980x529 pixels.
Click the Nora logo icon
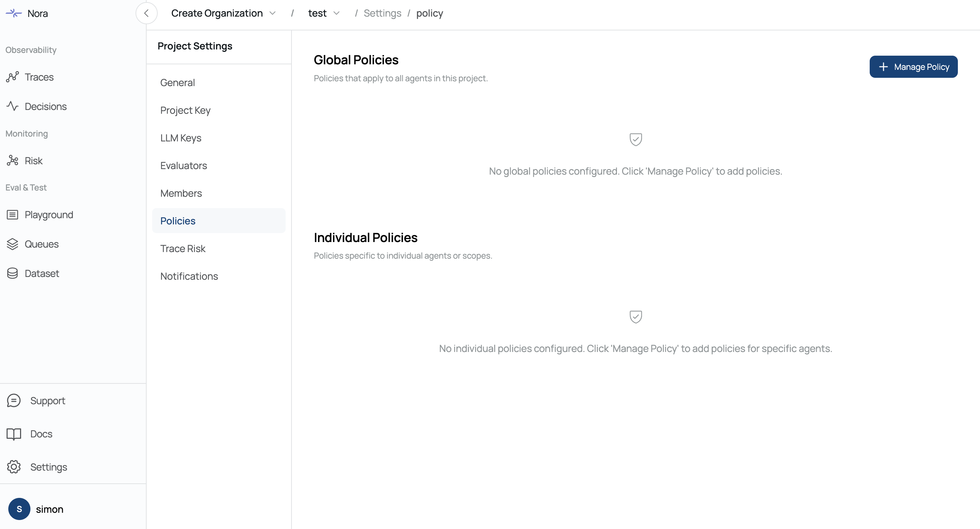pos(14,13)
